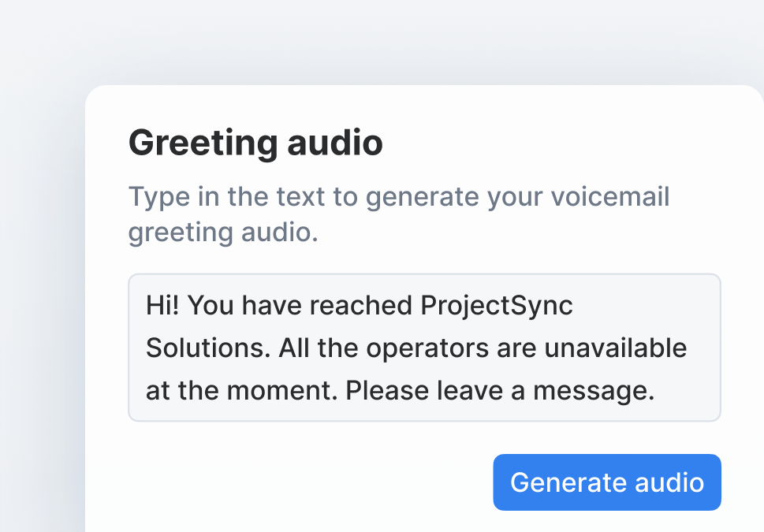Click the Greeting audio heading
This screenshot has height=532, width=764.
(x=255, y=143)
